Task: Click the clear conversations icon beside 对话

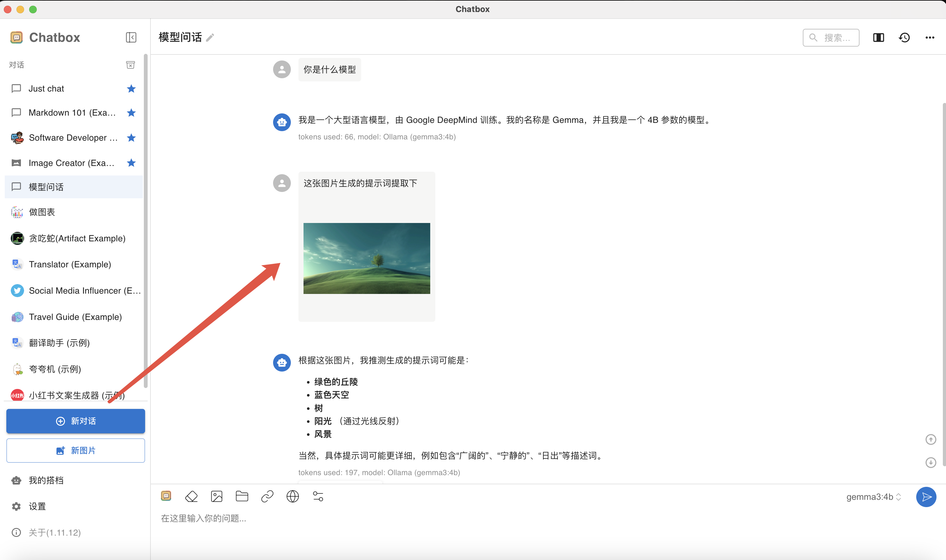Action: tap(131, 65)
